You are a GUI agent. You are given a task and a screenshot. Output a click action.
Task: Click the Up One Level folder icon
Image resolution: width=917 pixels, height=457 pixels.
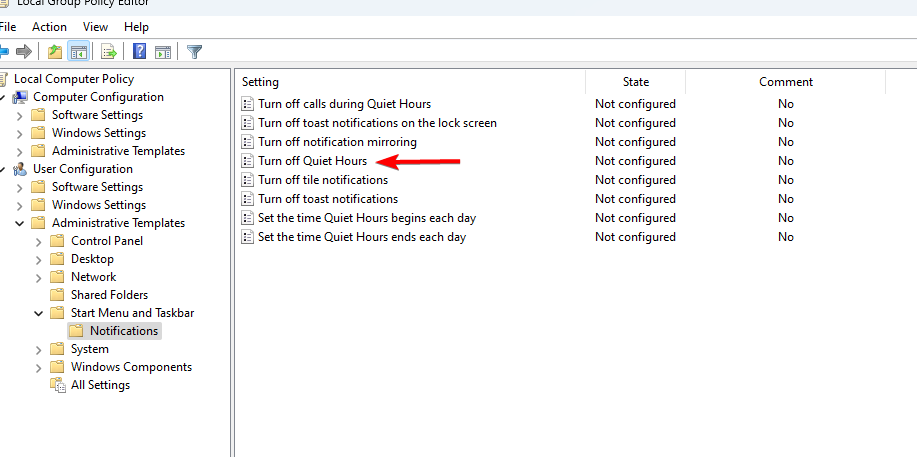click(x=55, y=52)
